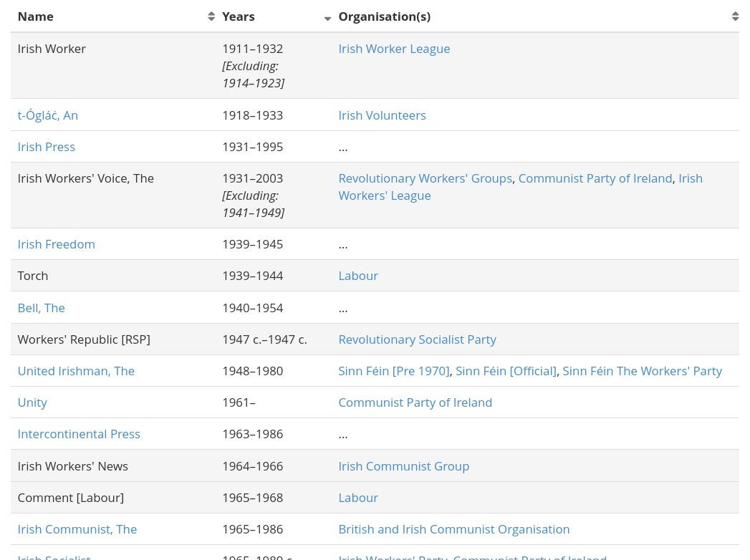Image resolution: width=750 pixels, height=560 pixels.
Task: Select the 1931–2003 years cell
Action: point(274,195)
